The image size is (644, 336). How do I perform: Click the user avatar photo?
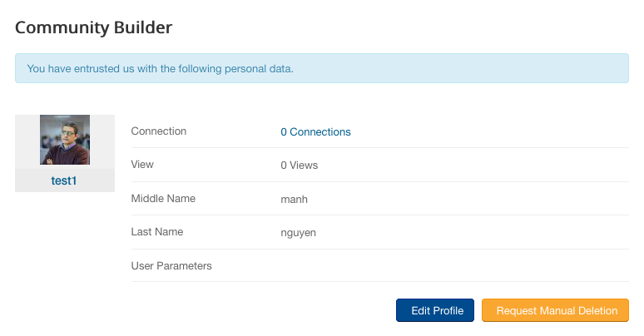[65, 140]
